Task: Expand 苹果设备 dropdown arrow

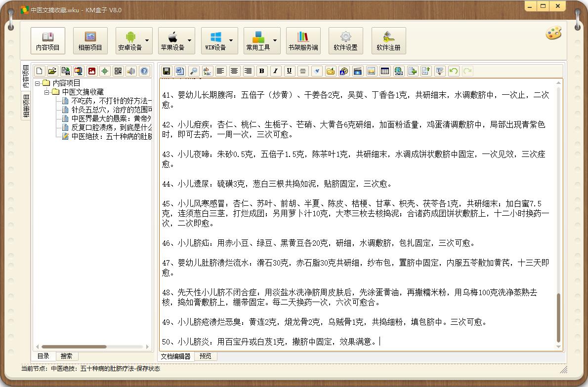Action: coord(190,40)
